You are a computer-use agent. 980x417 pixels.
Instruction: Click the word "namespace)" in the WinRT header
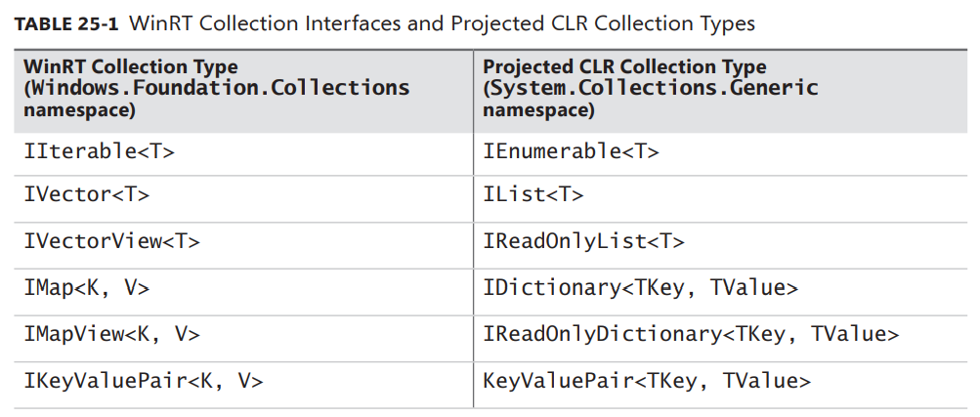coord(79,109)
